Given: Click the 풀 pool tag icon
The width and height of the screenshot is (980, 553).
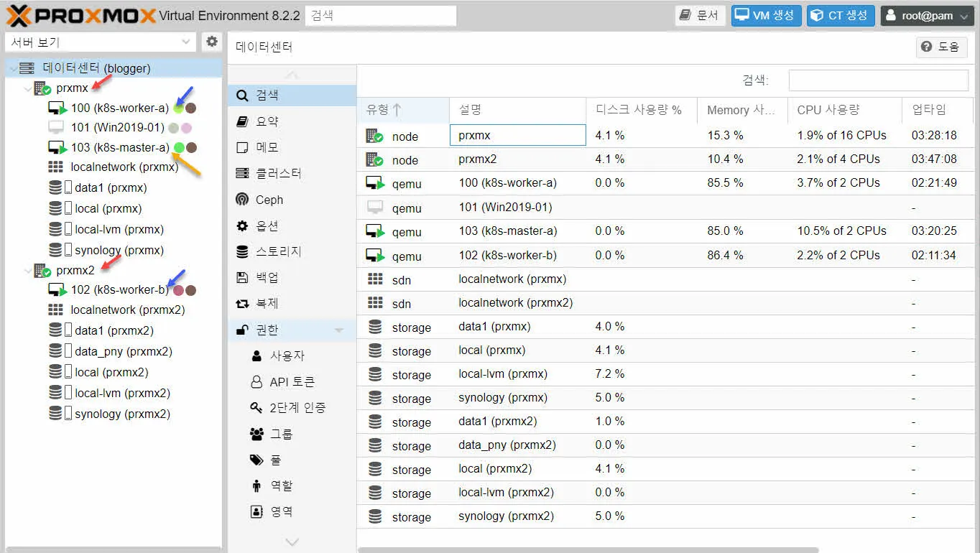Looking at the screenshot, I should coord(256,459).
